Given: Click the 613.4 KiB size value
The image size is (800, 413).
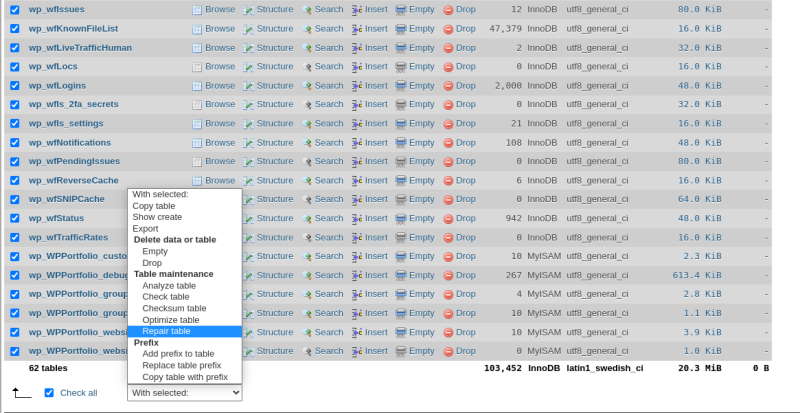Looking at the screenshot, I should (696, 275).
